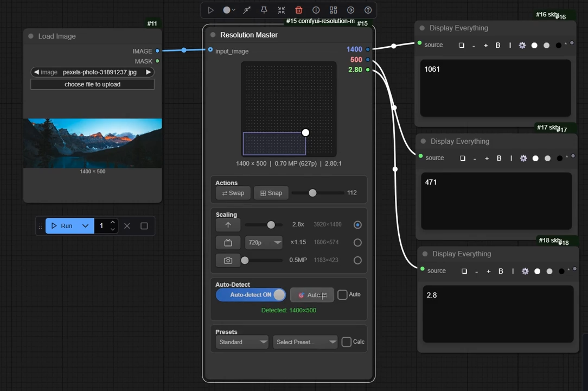Screen dimensions: 588x391
Task: Click choose file to upload button
Action: tap(92, 85)
